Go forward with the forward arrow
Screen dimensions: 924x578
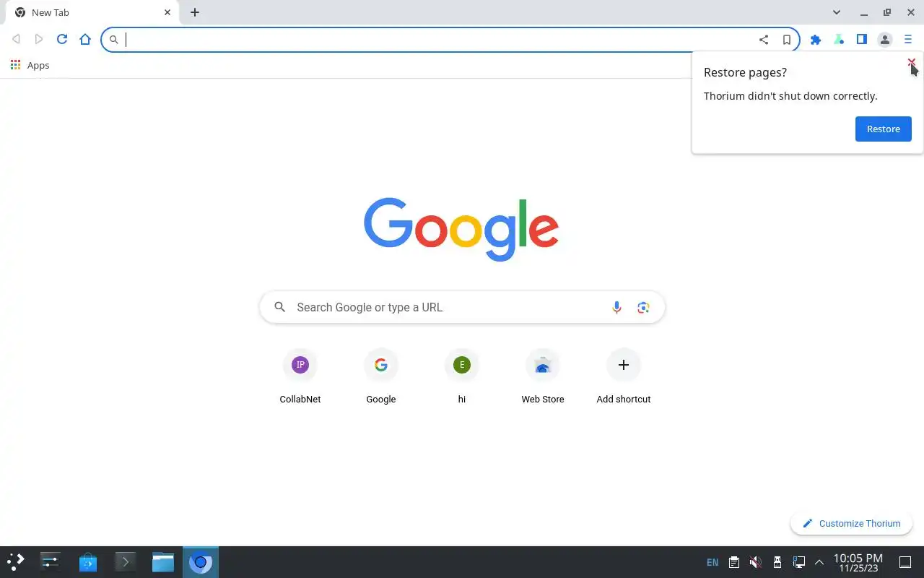point(39,39)
